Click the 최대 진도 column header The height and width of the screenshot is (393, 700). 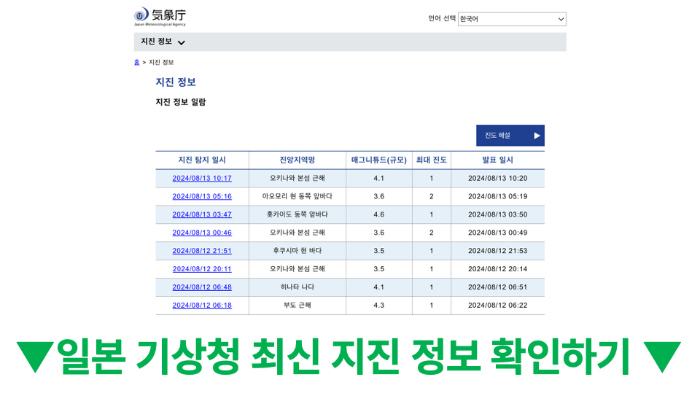(431, 160)
